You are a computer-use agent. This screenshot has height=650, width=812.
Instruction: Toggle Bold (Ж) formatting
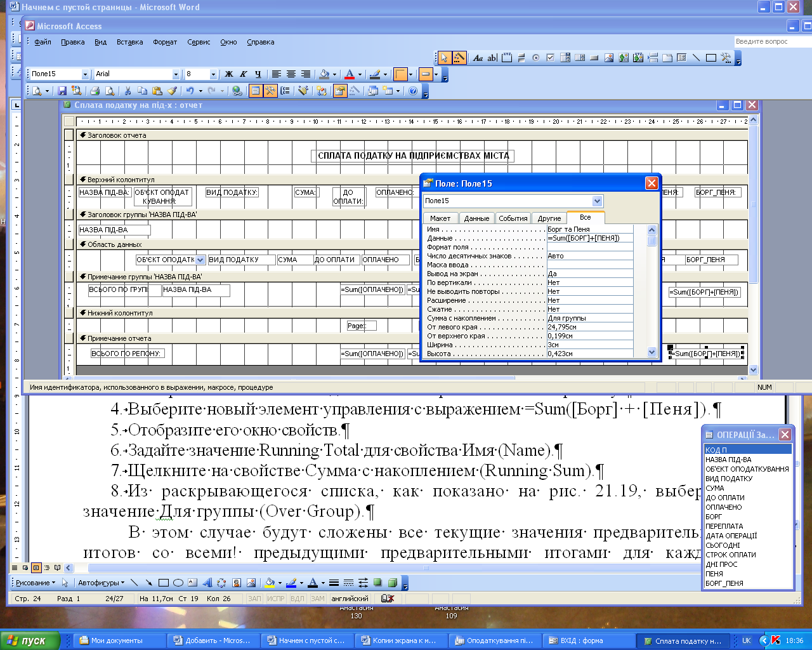pos(229,74)
